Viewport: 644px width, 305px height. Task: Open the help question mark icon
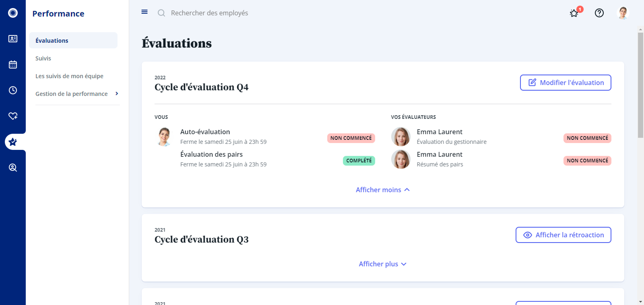click(599, 13)
